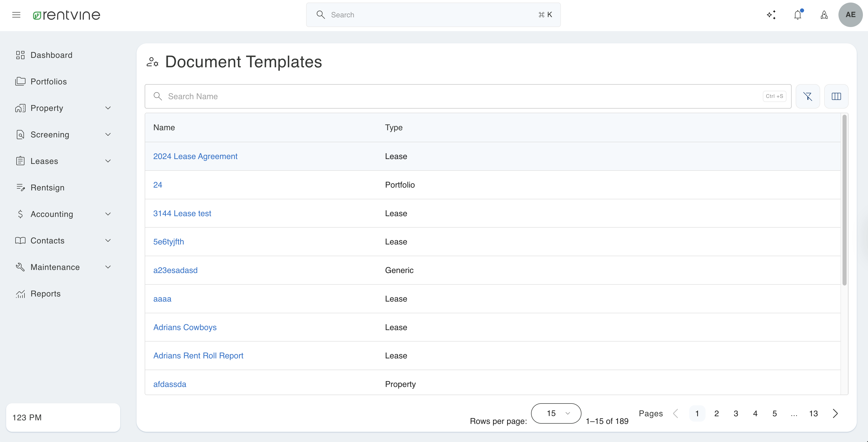Click the Rentsign signature icon
Image resolution: width=868 pixels, height=442 pixels.
(x=21, y=187)
